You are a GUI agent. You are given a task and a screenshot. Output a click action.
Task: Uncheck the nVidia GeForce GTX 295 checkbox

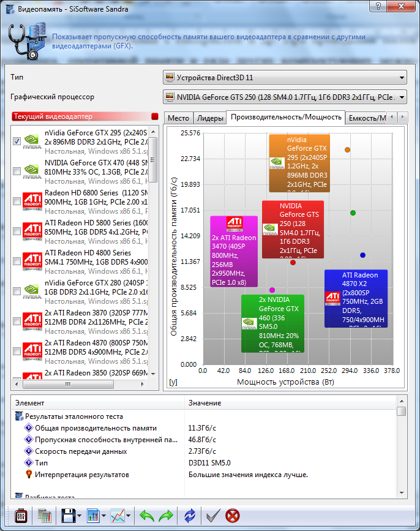click(17, 141)
